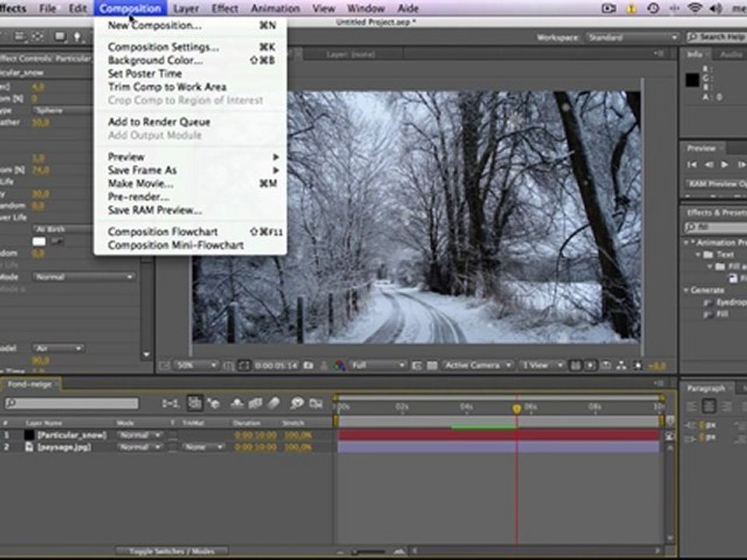Open the Active Camera dropdown
Screen dimensions: 747x560
pos(478,366)
